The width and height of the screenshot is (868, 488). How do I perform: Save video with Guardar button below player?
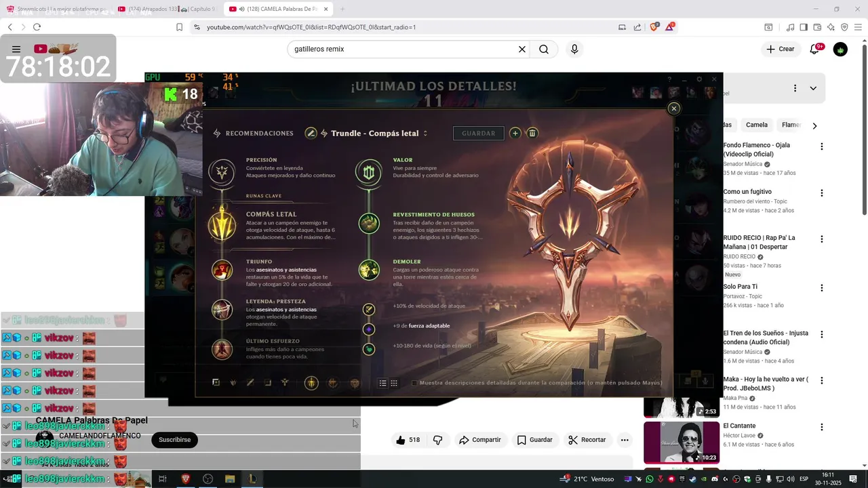(x=534, y=440)
